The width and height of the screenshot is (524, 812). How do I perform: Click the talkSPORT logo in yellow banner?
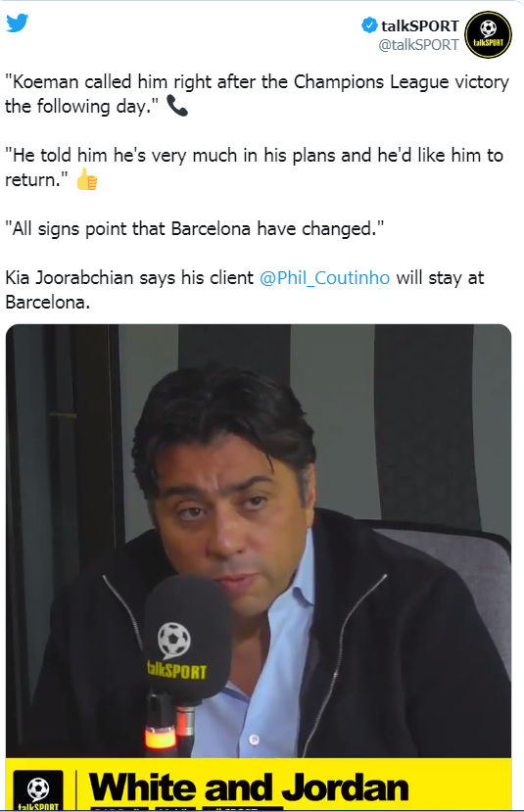pos(38,789)
